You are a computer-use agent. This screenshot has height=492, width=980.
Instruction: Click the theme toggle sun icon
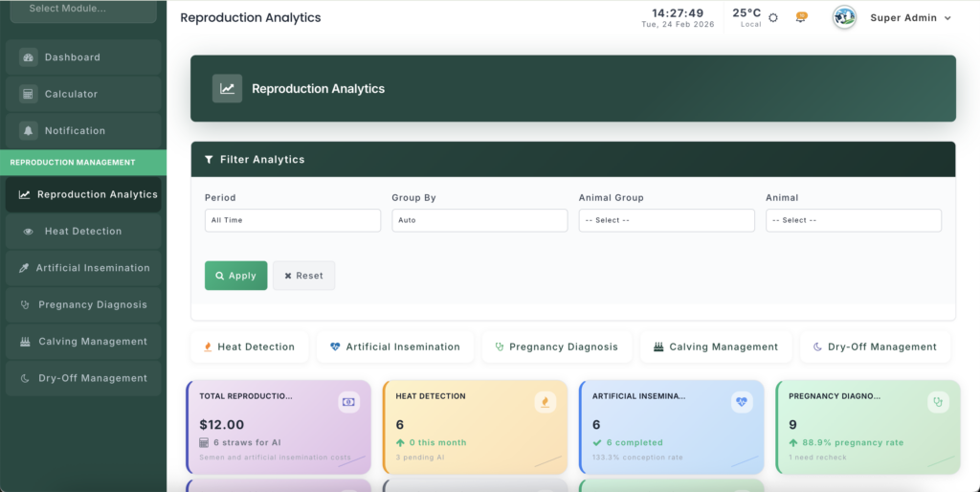tap(773, 17)
